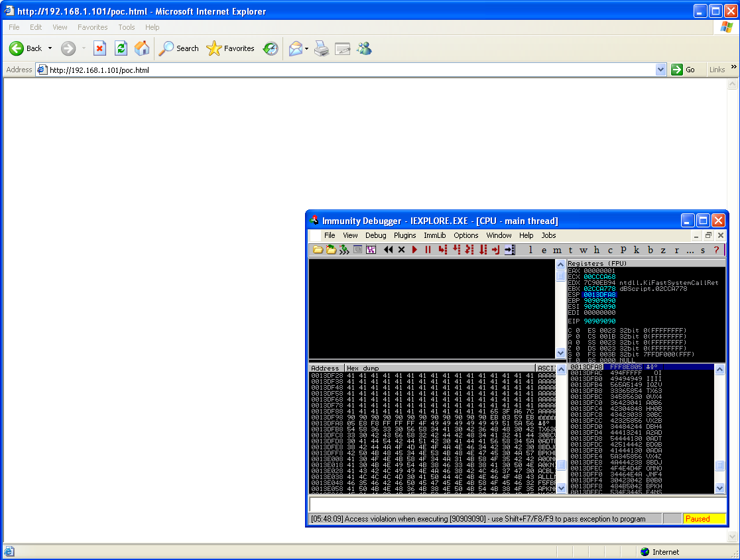
Task: Click the Close program X icon
Action: tap(401, 250)
